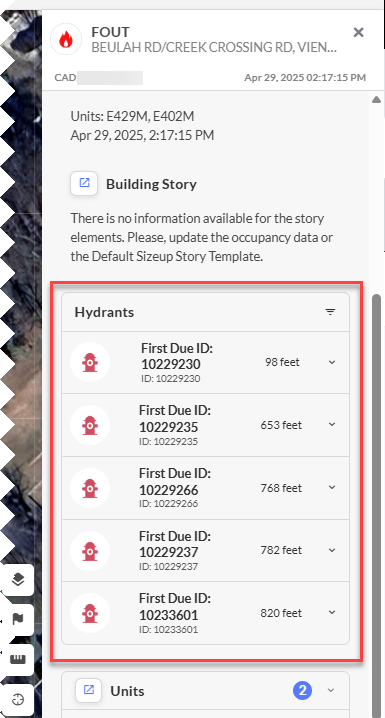Expand hydrant 10229266 details chevron
The height and width of the screenshot is (718, 385).
point(332,487)
